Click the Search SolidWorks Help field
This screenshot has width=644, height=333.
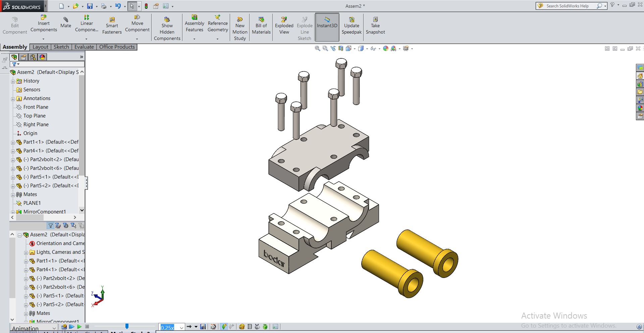571,6
